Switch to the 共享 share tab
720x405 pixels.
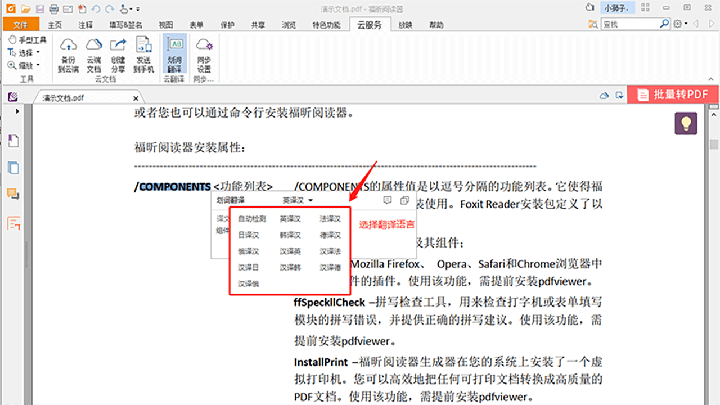(258, 25)
